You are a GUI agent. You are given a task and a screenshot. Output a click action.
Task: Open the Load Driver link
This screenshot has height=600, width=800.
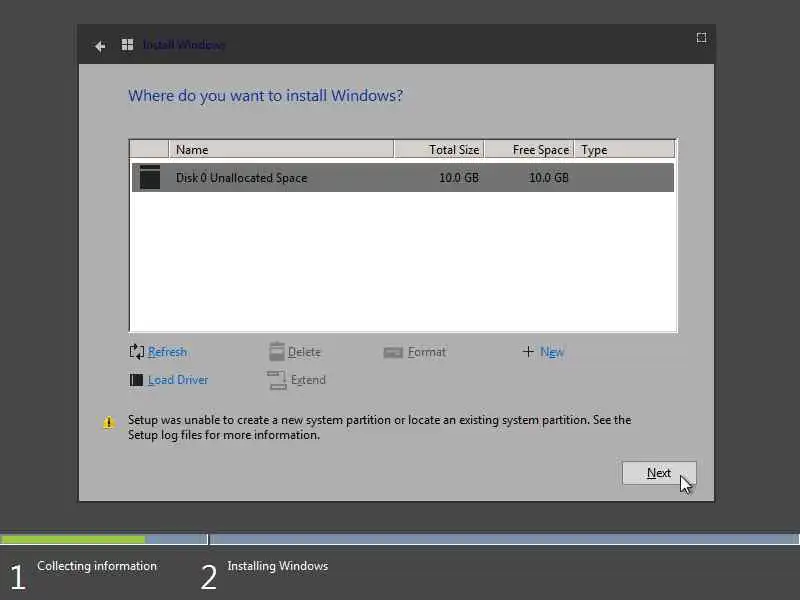tap(178, 380)
